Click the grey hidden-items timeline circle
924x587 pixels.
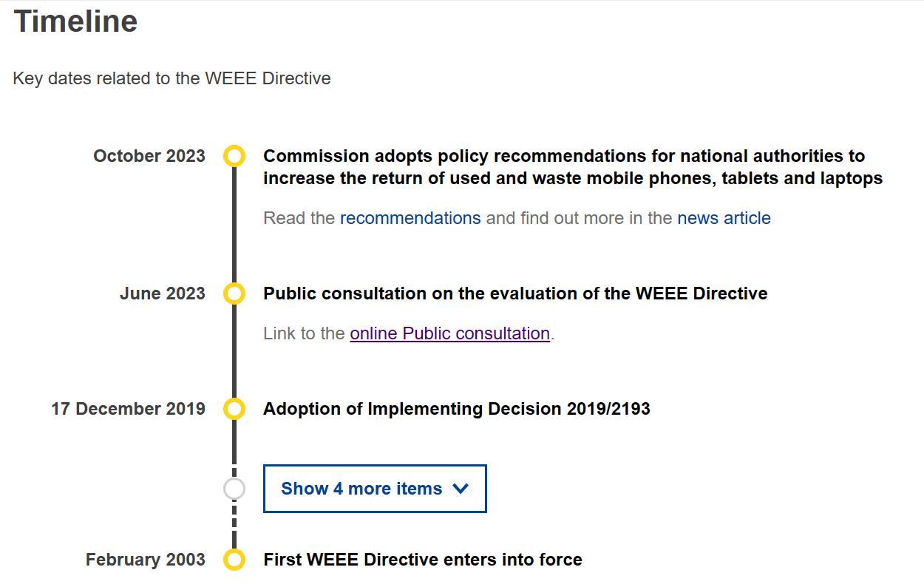pyautogui.click(x=234, y=489)
